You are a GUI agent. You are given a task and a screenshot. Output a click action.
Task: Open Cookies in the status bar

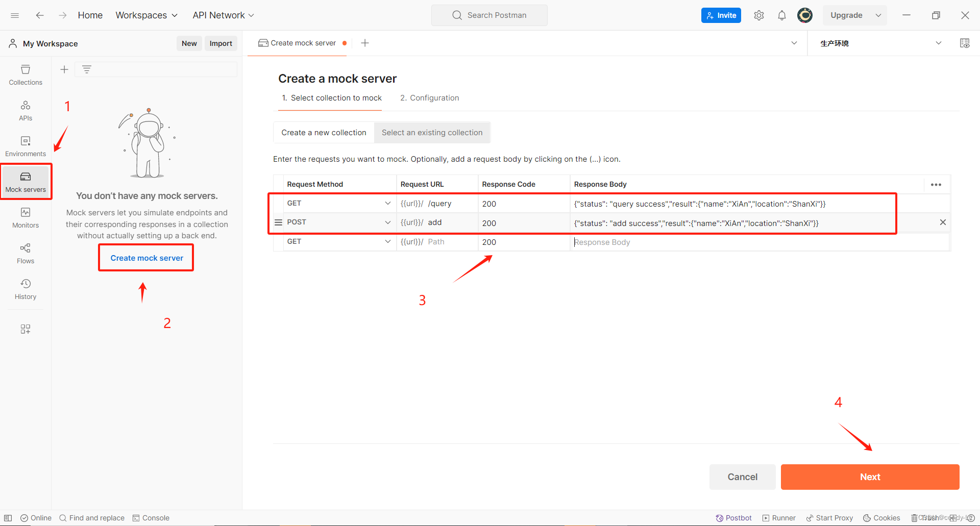tap(881, 518)
